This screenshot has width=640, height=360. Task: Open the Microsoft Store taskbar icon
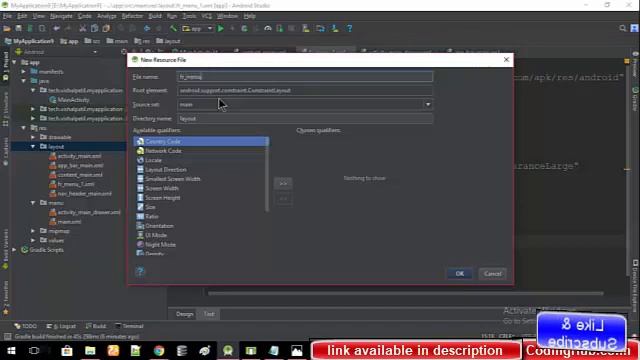pos(67,351)
